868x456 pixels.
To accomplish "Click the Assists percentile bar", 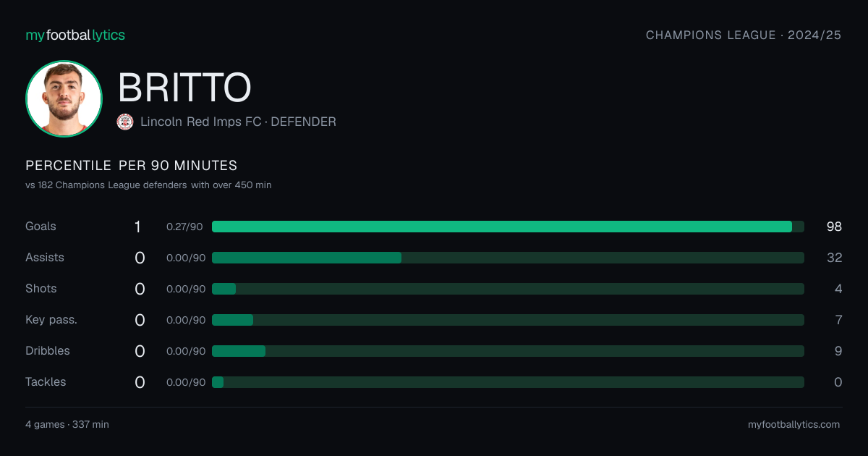I will click(508, 258).
